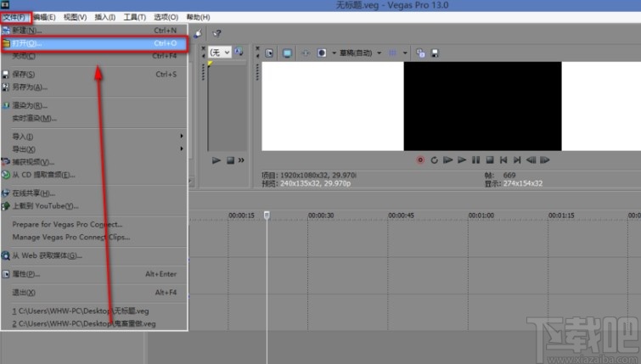Screen dimensions: 641x364
Task: Choose 渲染为(R)... in the File menu
Action: (94, 105)
